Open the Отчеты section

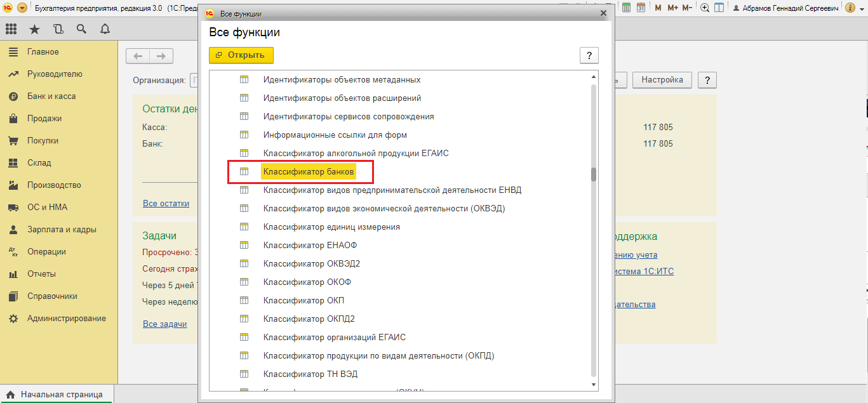(41, 274)
